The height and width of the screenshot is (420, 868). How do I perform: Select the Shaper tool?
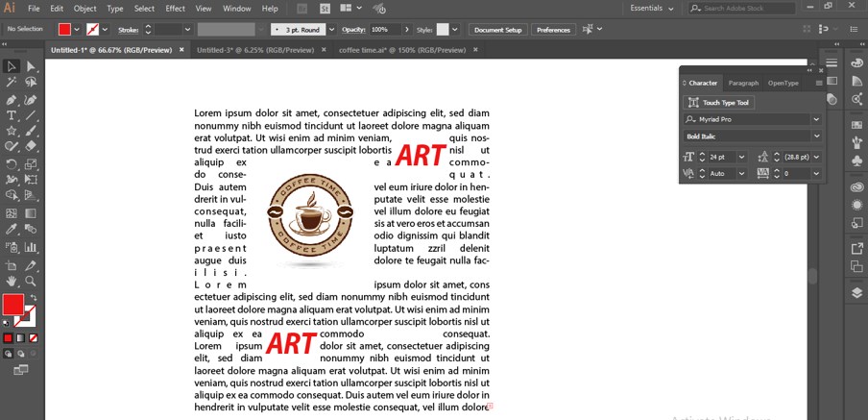(x=12, y=146)
